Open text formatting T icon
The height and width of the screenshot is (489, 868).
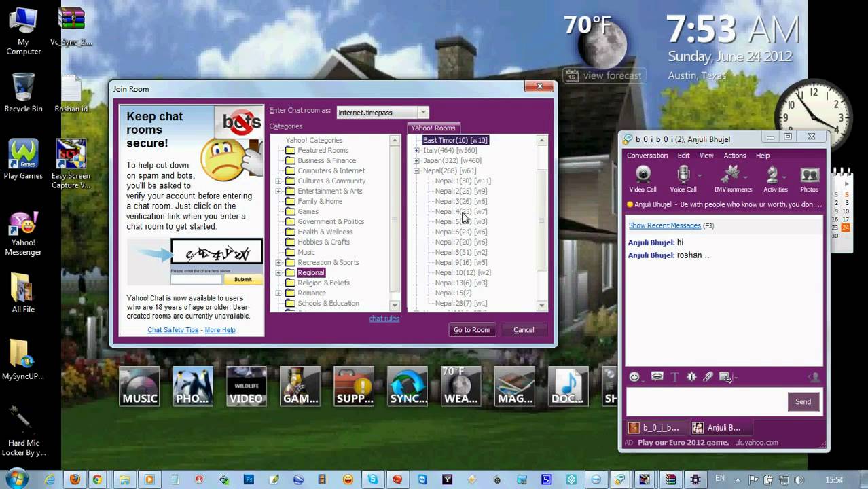[x=674, y=377]
